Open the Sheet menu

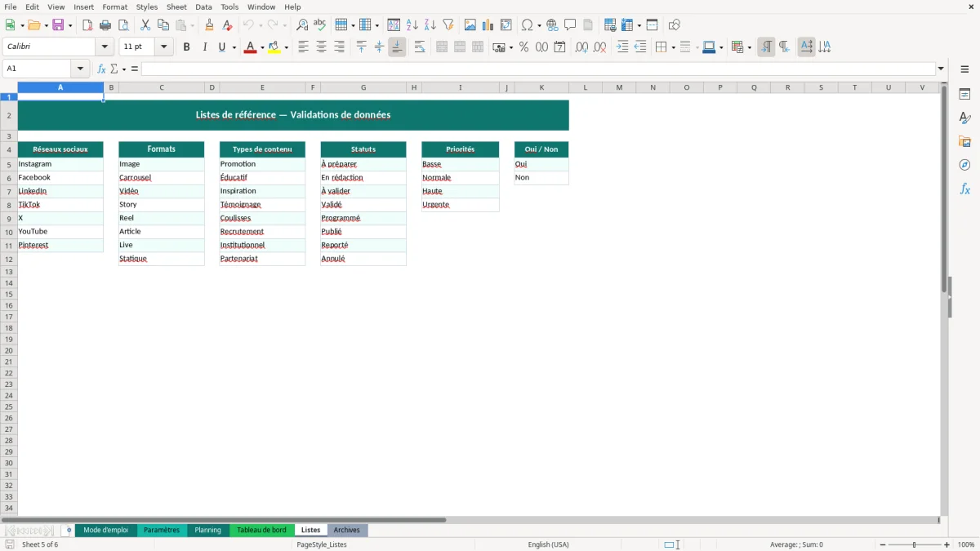[x=176, y=7]
